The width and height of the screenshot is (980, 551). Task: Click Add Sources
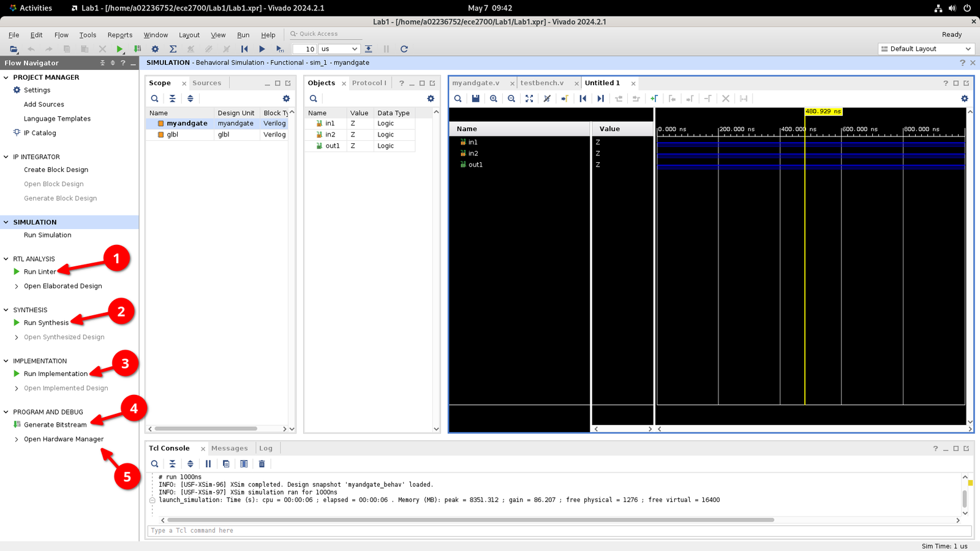43,105
